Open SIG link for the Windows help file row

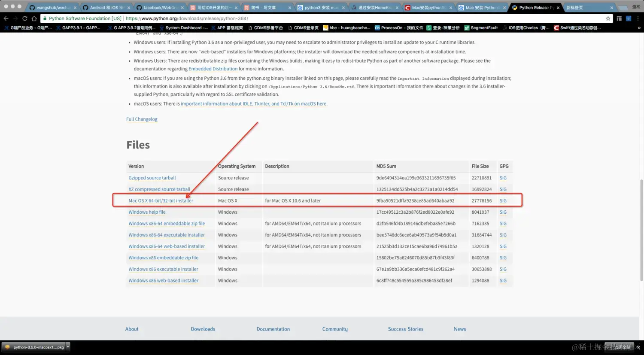click(x=503, y=212)
